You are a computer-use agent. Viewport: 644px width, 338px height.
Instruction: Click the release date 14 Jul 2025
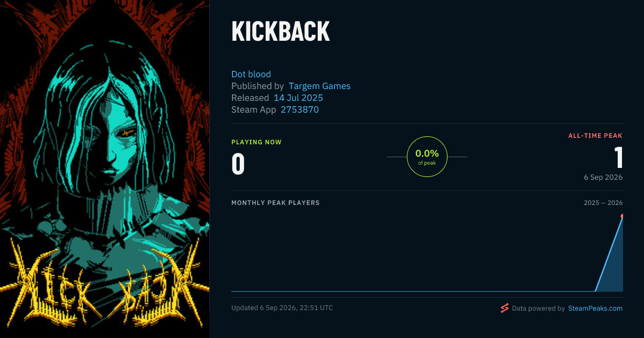(298, 98)
